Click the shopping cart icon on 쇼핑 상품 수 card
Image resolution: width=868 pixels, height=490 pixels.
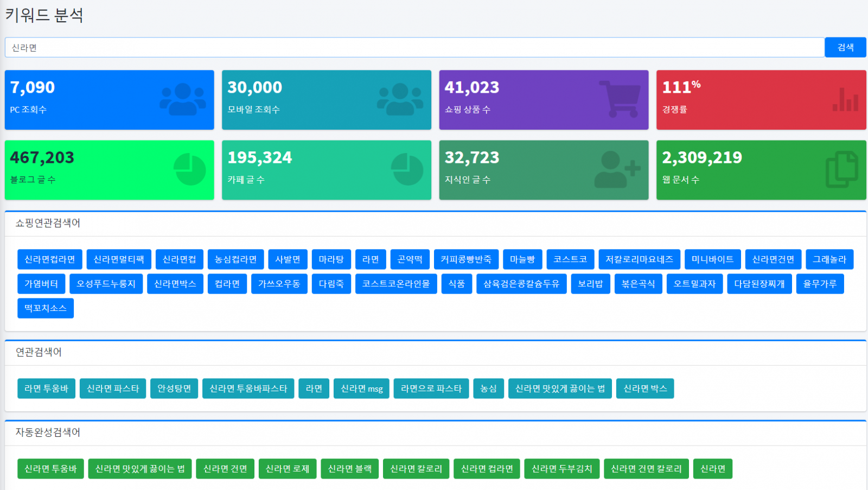click(x=620, y=99)
